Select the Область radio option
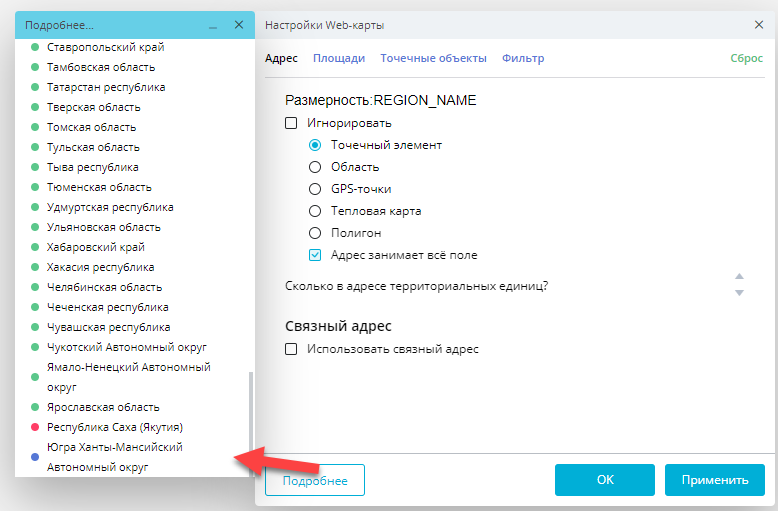 (315, 167)
